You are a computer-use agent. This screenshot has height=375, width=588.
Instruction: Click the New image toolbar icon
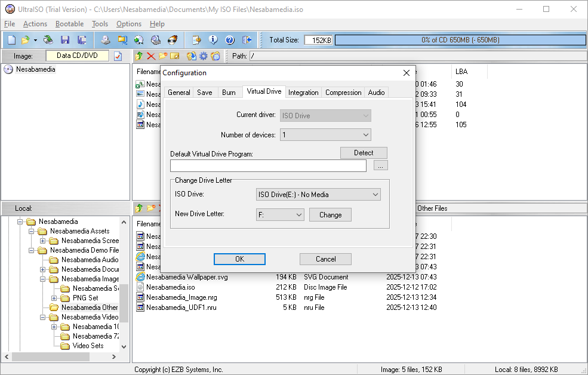coord(11,40)
